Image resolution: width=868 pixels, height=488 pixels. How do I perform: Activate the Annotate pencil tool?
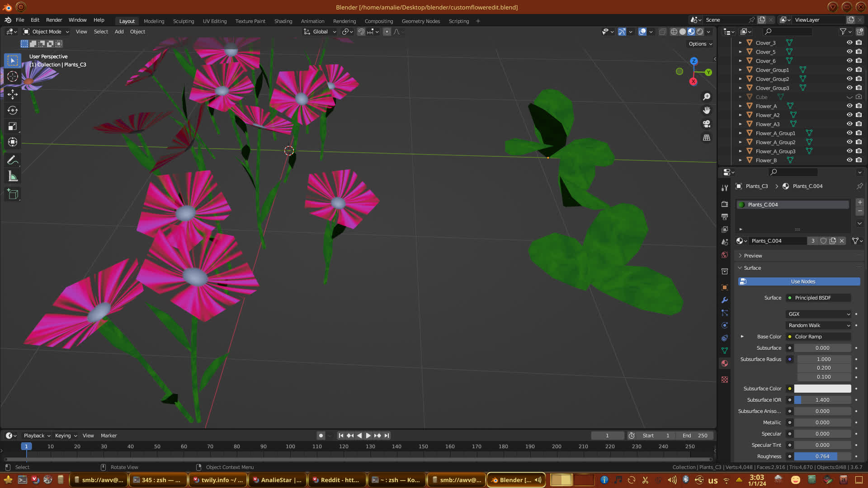tap(13, 160)
